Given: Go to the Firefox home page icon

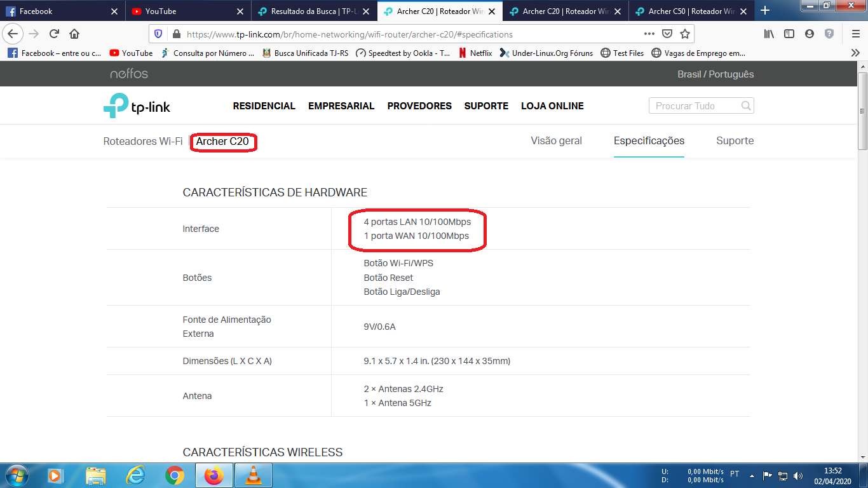Looking at the screenshot, I should 74,34.
